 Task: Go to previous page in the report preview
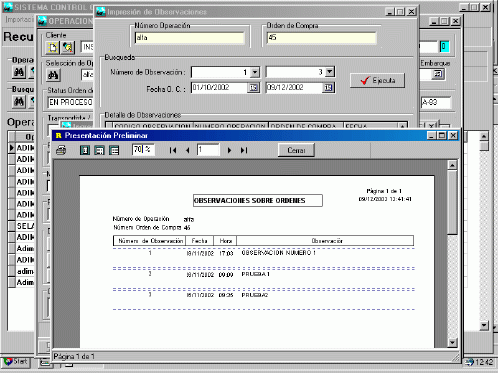point(188,150)
